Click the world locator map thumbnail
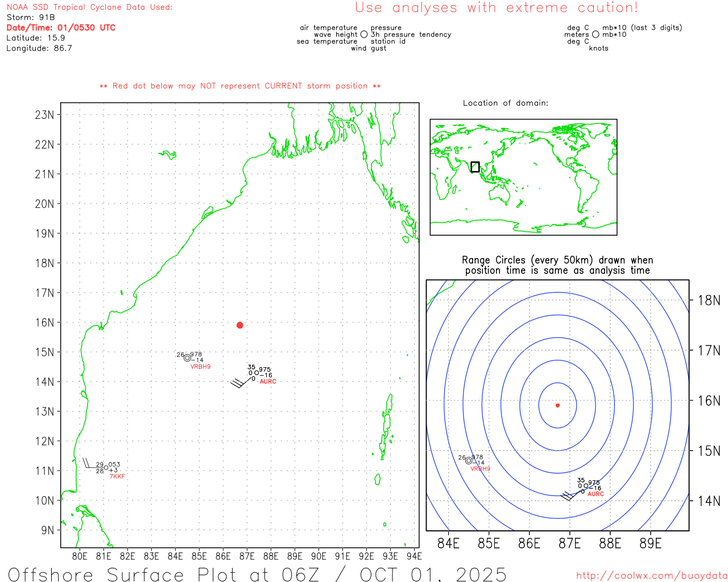The height and width of the screenshot is (582, 728). [523, 177]
